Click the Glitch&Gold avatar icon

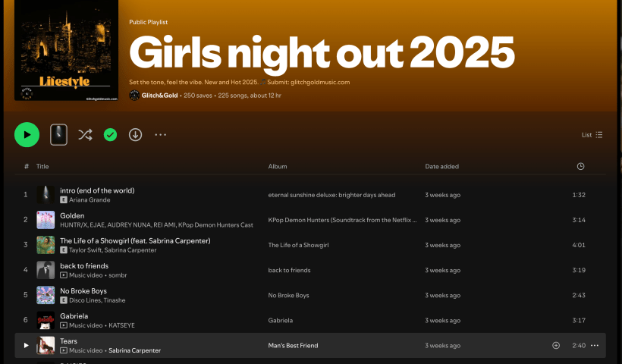coord(134,96)
